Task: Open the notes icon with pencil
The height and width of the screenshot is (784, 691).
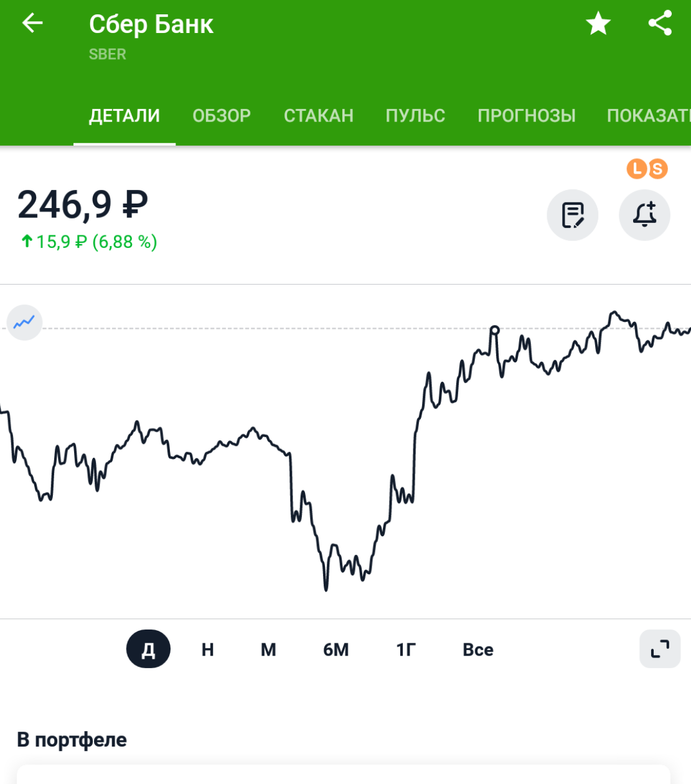Action: (x=573, y=215)
